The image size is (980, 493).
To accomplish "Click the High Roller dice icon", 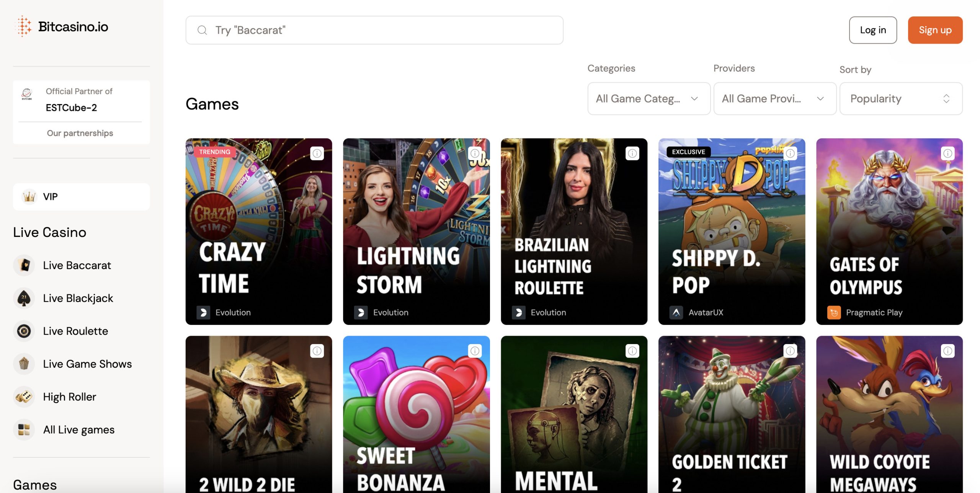I will [x=24, y=397].
